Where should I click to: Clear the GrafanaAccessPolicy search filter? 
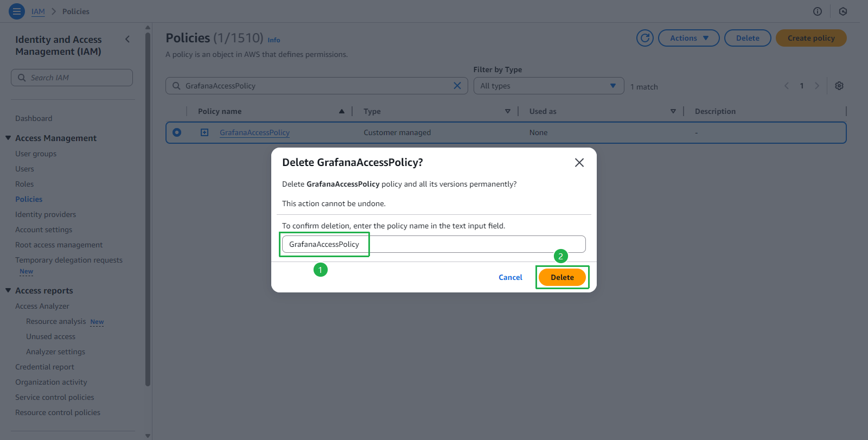pos(457,86)
